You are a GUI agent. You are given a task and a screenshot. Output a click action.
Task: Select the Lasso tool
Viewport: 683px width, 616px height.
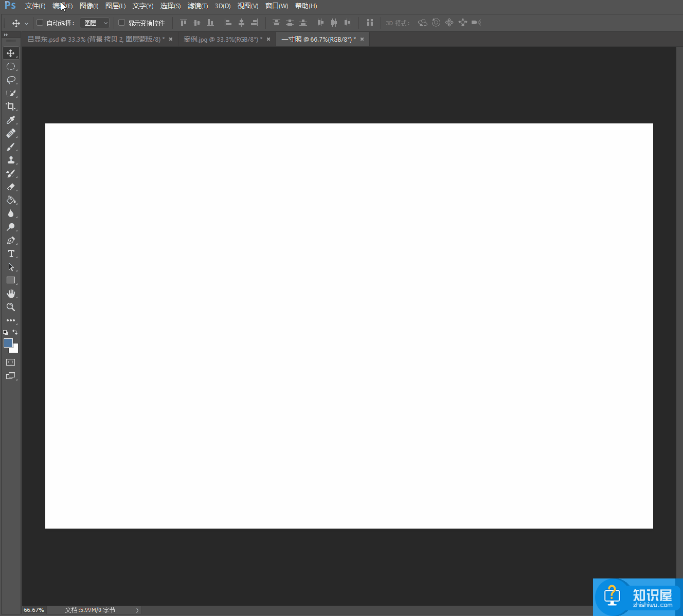pyautogui.click(x=11, y=80)
